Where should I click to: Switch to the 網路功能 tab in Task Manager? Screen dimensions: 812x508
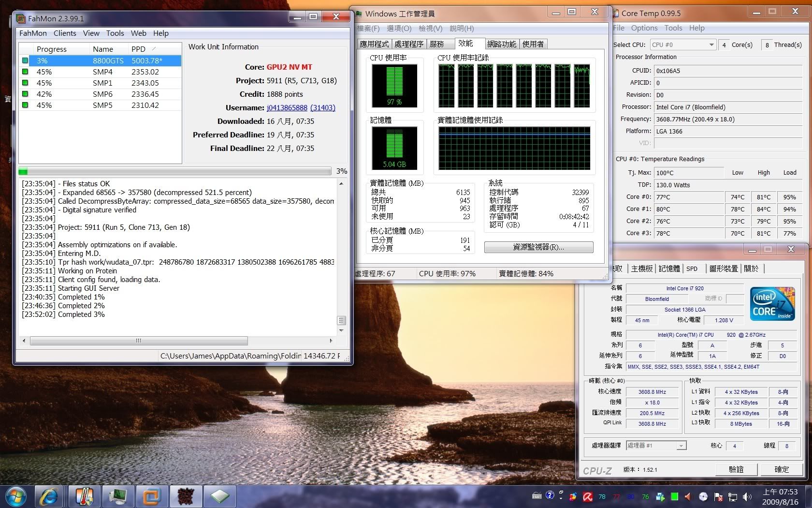pos(502,44)
